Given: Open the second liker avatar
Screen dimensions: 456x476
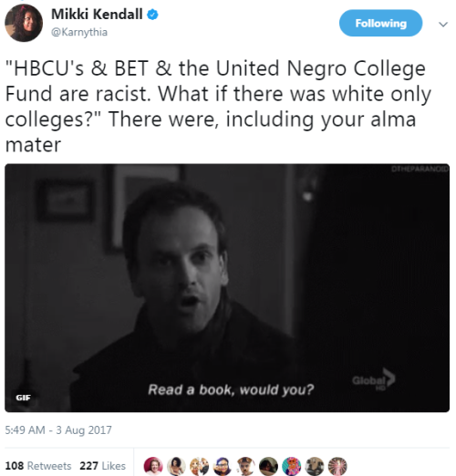Looking at the screenshot, I should (x=176, y=466).
